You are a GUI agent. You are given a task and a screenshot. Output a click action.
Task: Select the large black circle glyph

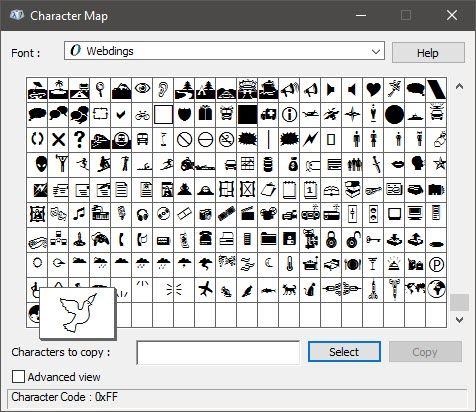pos(394,115)
